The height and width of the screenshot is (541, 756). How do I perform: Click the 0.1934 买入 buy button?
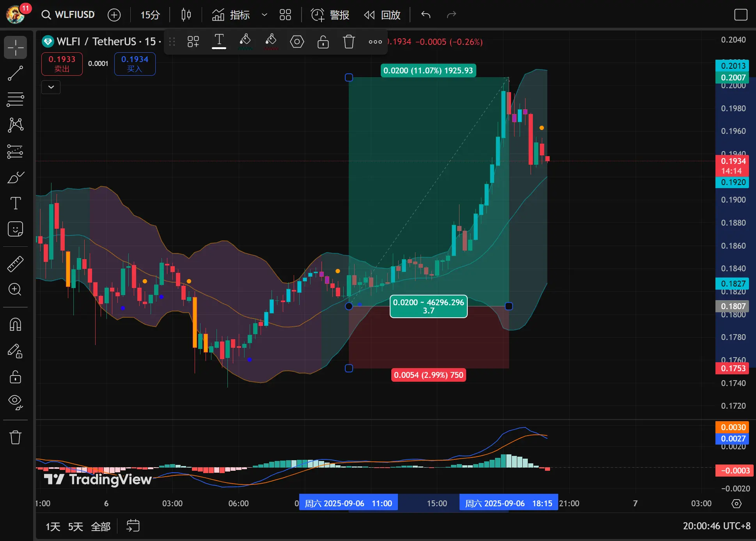click(135, 64)
